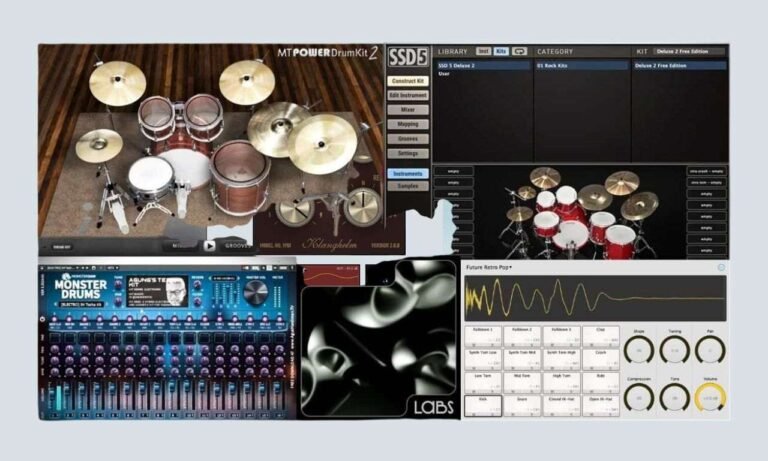Select the Instruments view in SSD5

[408, 173]
